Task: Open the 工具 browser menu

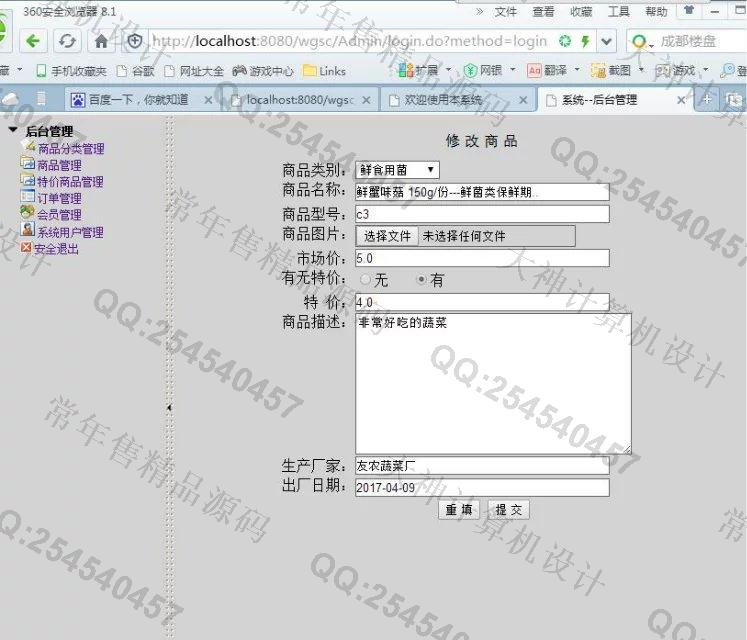Action: (x=619, y=12)
